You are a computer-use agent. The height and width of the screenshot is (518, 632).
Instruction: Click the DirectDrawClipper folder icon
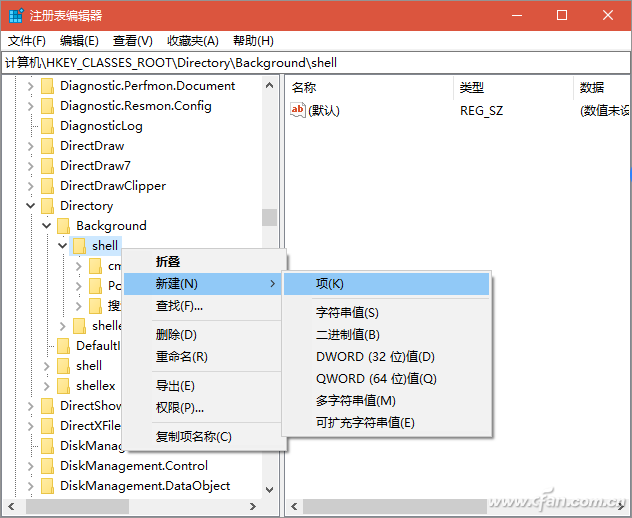click(48, 186)
